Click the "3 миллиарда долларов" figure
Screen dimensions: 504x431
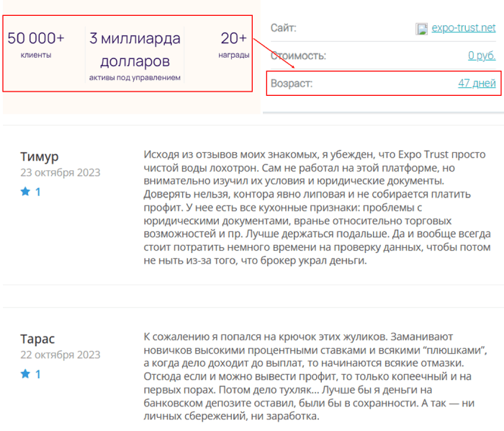pyautogui.click(x=135, y=50)
